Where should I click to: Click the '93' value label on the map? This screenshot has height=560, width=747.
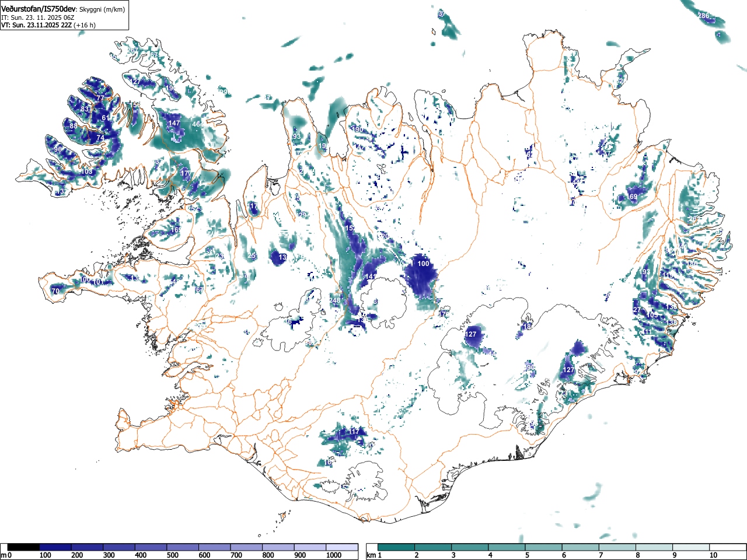coord(297,136)
